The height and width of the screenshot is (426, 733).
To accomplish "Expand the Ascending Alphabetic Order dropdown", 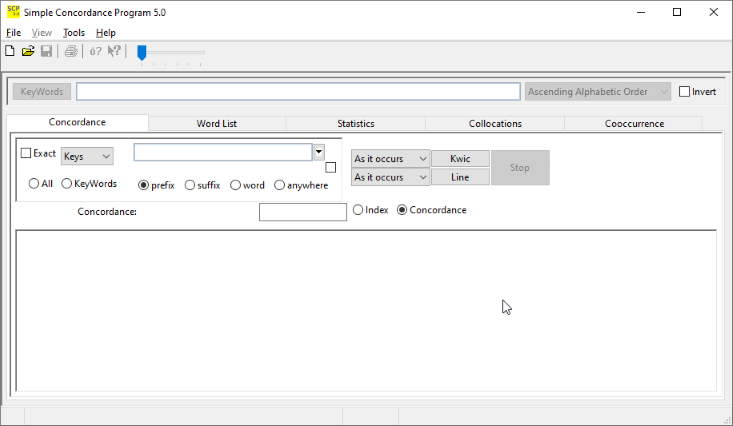I will click(598, 91).
